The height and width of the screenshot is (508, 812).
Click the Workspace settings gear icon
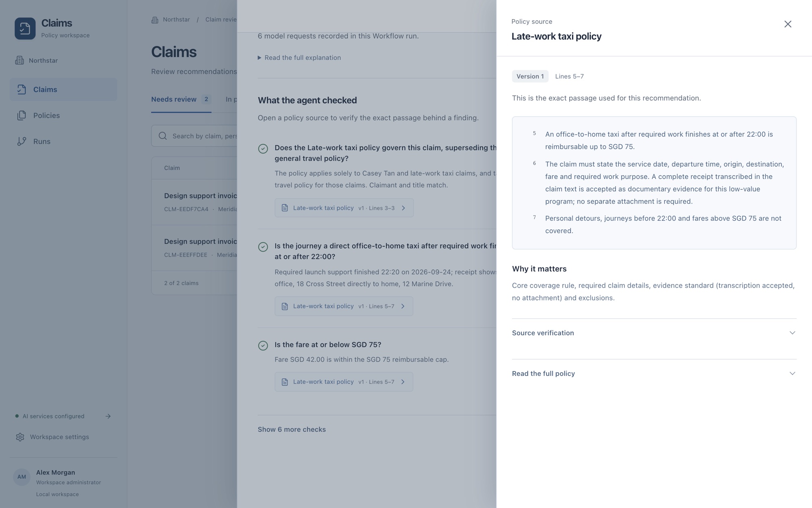click(20, 437)
